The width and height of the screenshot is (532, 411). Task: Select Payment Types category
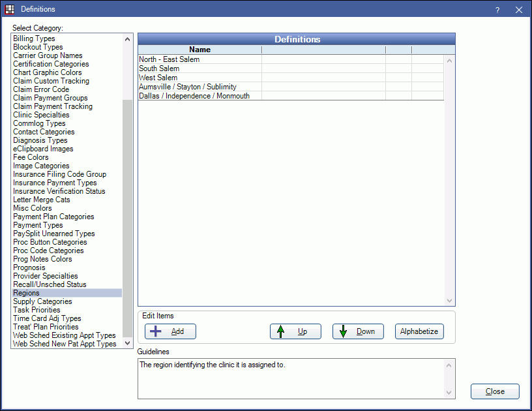[67, 225]
